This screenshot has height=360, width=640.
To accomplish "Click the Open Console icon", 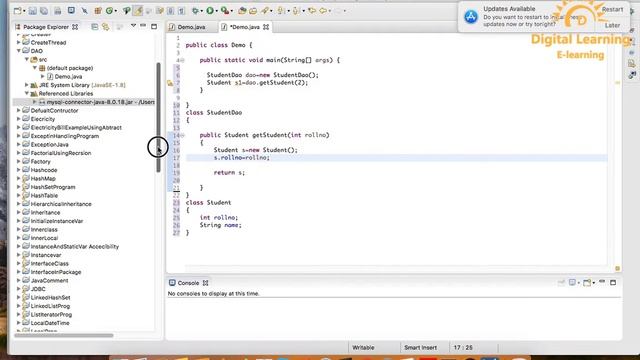I will pyautogui.click(x=587, y=282).
